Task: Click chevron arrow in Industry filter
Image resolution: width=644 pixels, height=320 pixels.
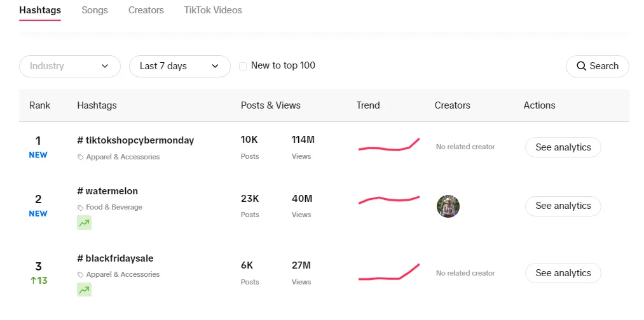Action: (x=105, y=66)
